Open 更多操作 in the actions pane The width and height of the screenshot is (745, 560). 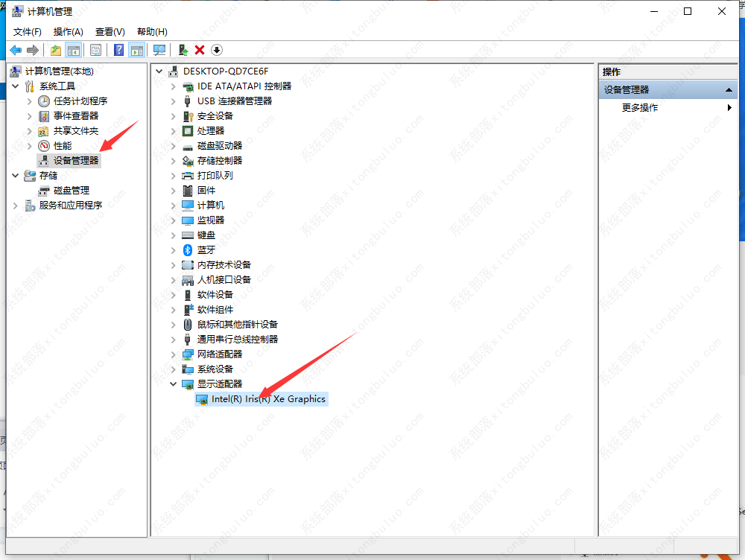point(640,108)
